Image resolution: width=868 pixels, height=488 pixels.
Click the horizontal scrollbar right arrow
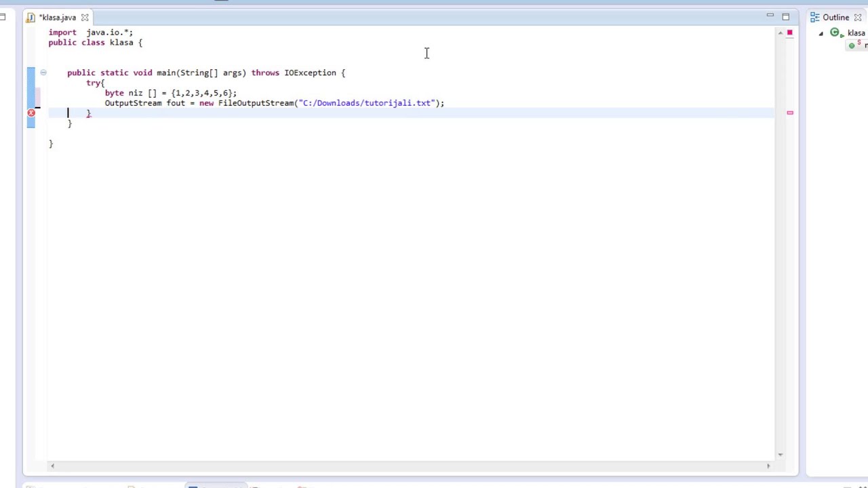(x=768, y=466)
